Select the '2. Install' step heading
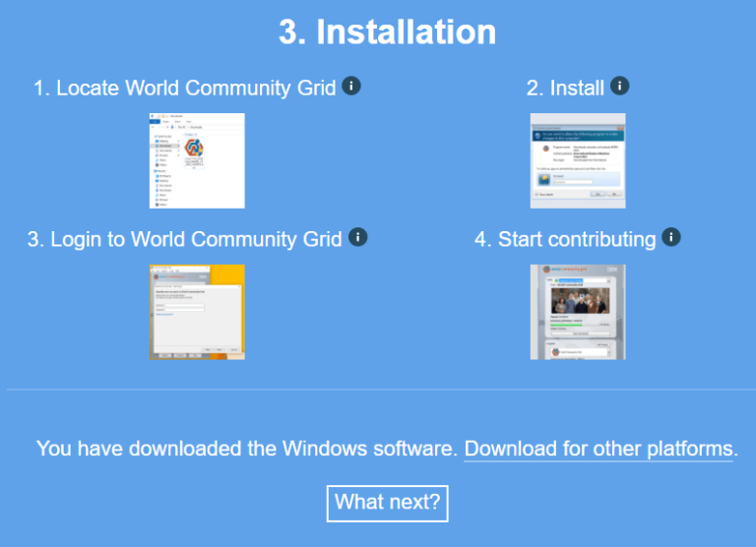The width and height of the screenshot is (756, 547). click(x=565, y=88)
